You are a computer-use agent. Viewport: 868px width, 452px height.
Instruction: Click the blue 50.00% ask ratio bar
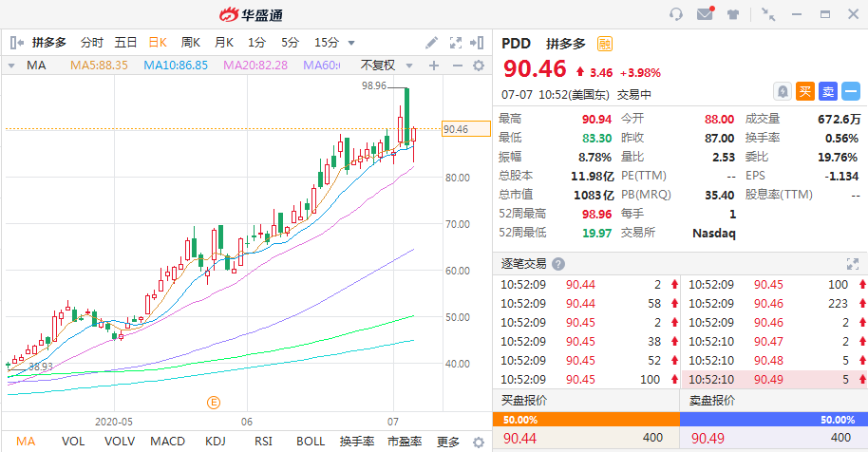point(774,420)
